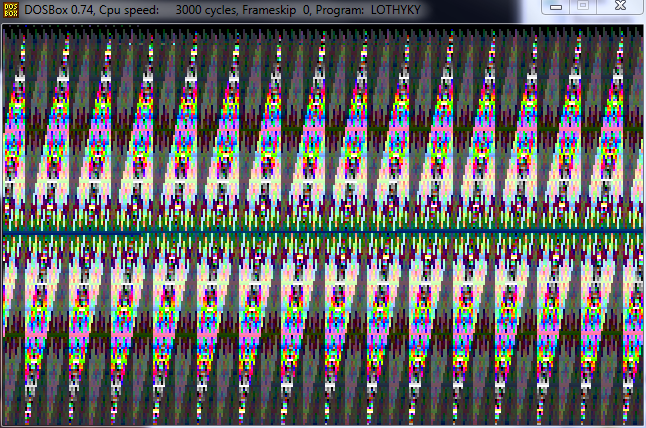Click the bottom-left corner of the DOS screen
Viewport: 646px width, 428px height.
click(x=5, y=423)
